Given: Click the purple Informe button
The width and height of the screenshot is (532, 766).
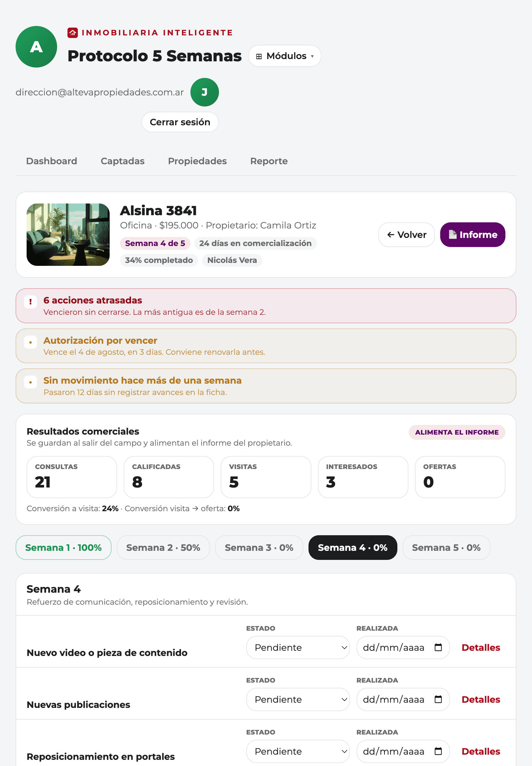Looking at the screenshot, I should point(472,235).
